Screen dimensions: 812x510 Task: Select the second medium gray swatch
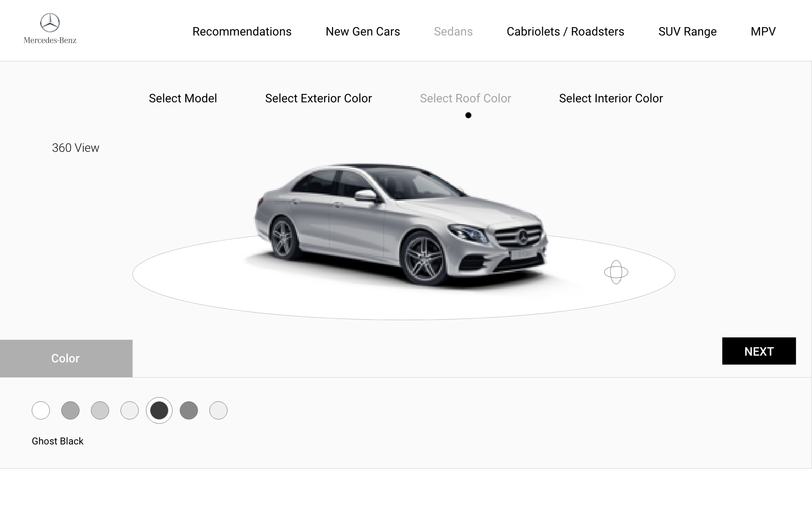point(70,410)
